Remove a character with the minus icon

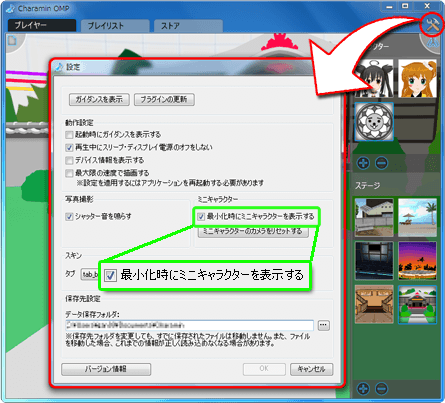click(382, 163)
